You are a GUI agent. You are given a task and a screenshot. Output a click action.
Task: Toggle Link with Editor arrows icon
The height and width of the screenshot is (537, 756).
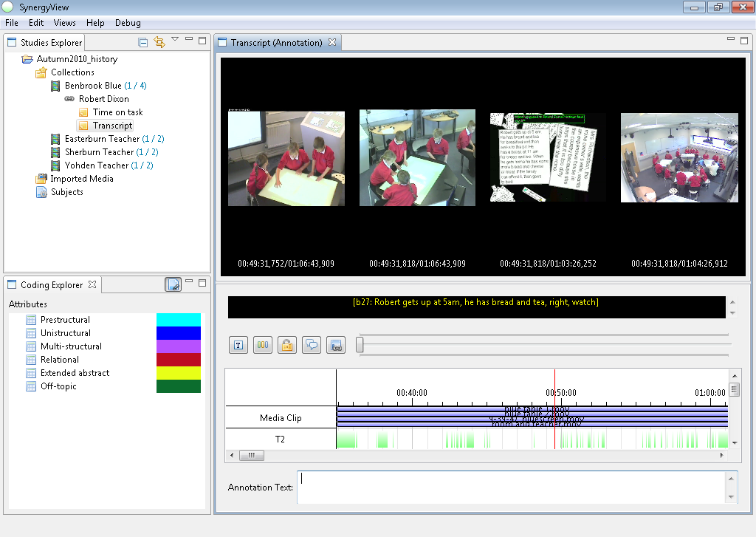(159, 43)
